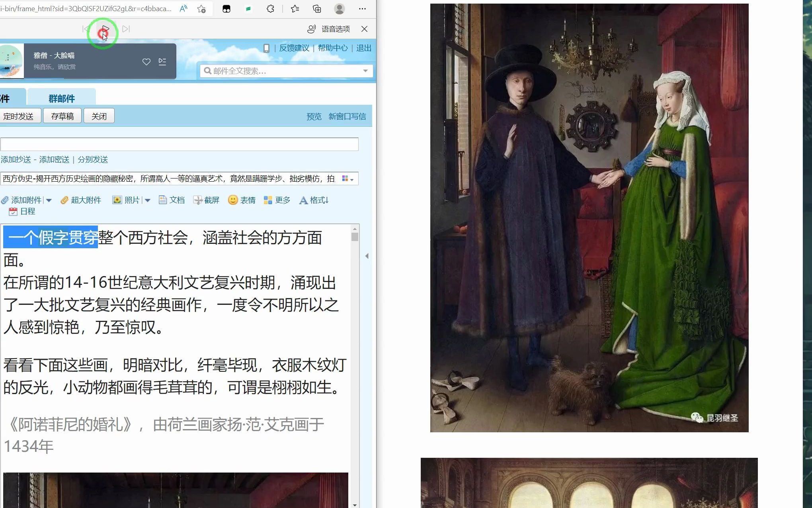This screenshot has width=812, height=508.
Task: Click 截屏 screenshot tool
Action: point(207,200)
